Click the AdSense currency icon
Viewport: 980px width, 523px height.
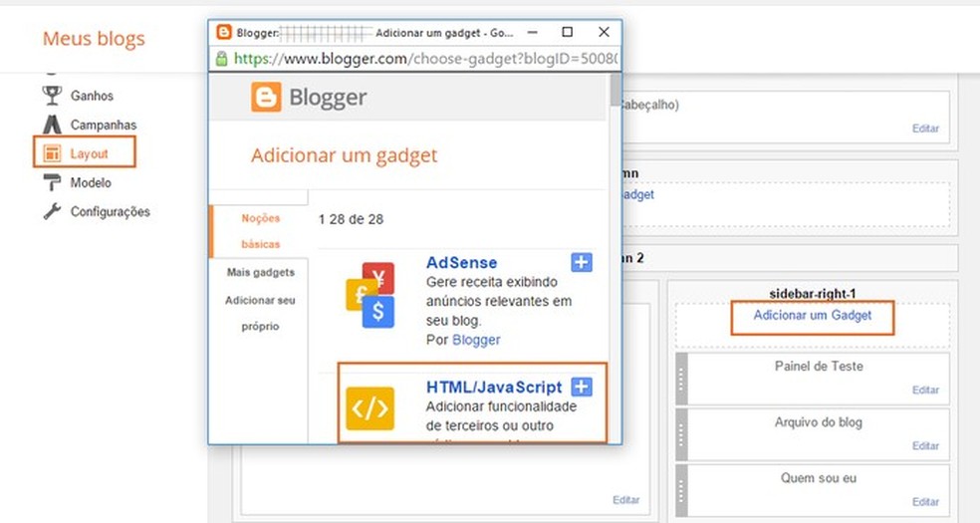click(370, 295)
